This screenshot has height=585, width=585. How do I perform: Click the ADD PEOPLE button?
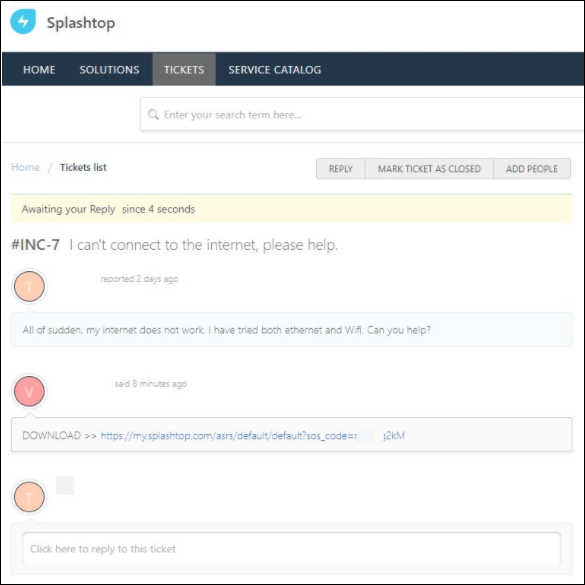pyautogui.click(x=532, y=169)
